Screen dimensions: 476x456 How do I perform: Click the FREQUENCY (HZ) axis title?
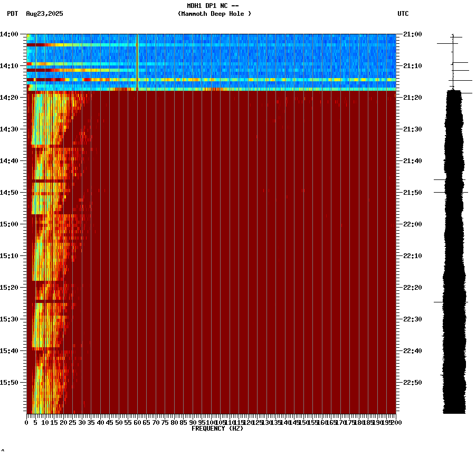(x=217, y=429)
